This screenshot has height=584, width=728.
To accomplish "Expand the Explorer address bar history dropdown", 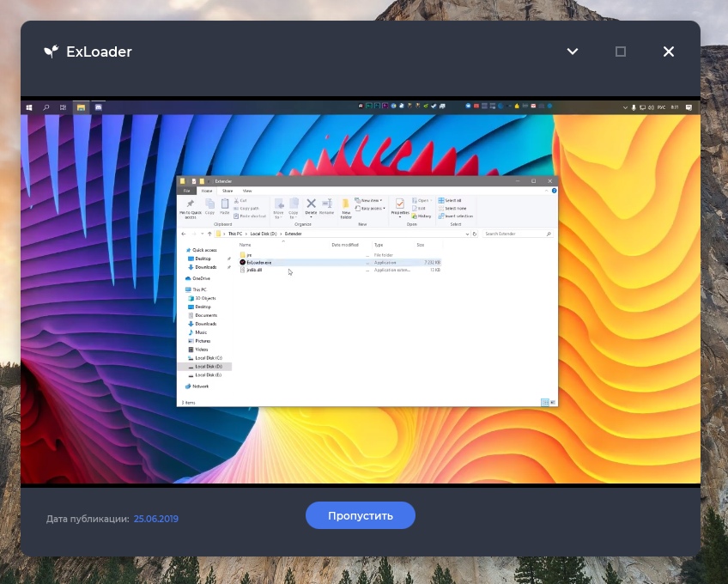I will (x=467, y=234).
